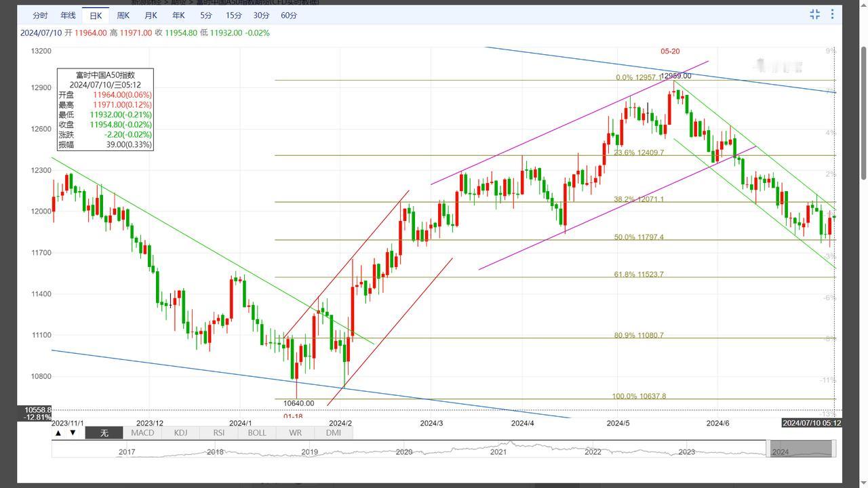Click the 23.6% 12409.7 Fibonacci label
Screen dimensions: 868x488
639,153
